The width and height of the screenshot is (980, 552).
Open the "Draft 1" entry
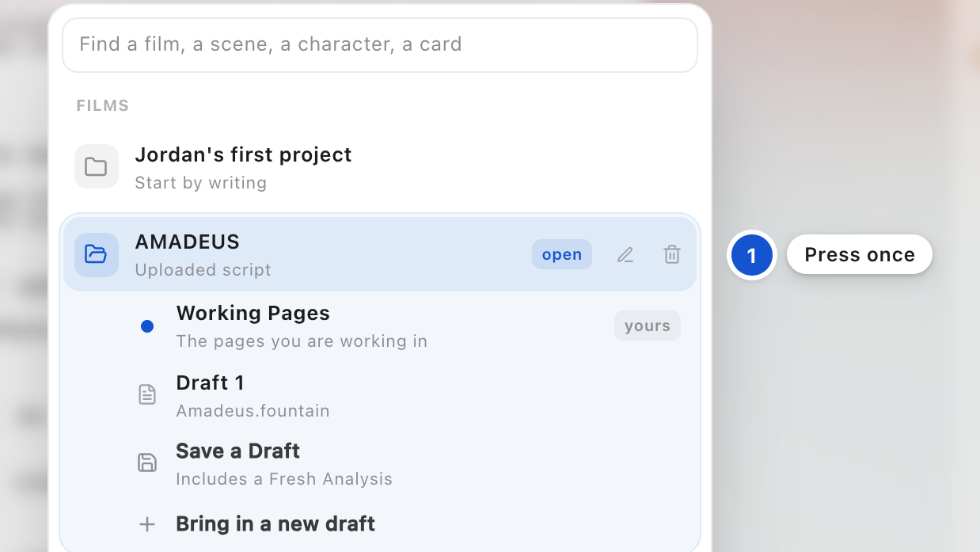[211, 383]
